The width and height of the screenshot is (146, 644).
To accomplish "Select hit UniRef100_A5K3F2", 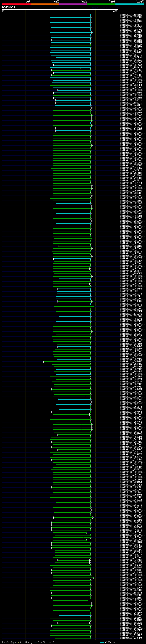I will [131, 278].
